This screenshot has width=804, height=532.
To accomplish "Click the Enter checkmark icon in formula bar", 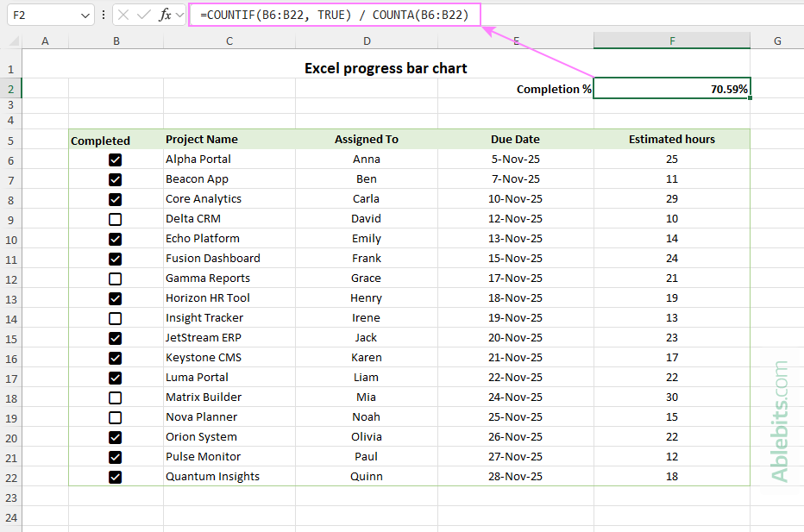I will (x=144, y=15).
